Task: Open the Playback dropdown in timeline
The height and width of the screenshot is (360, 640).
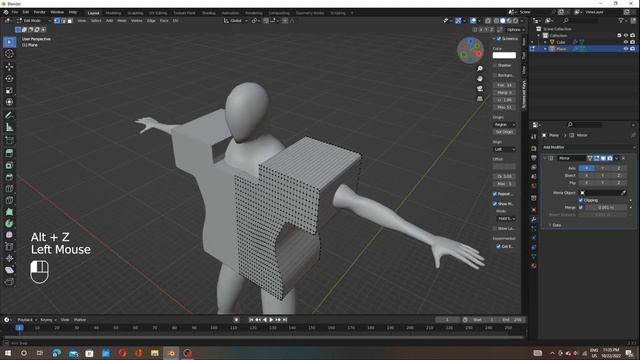Action: pyautogui.click(x=27, y=320)
